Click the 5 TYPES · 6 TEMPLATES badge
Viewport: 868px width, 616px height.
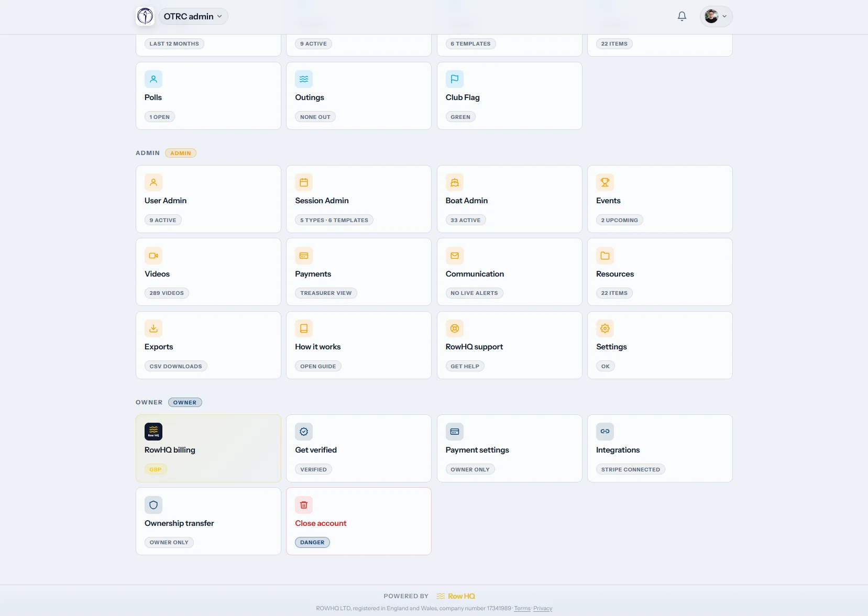point(334,220)
